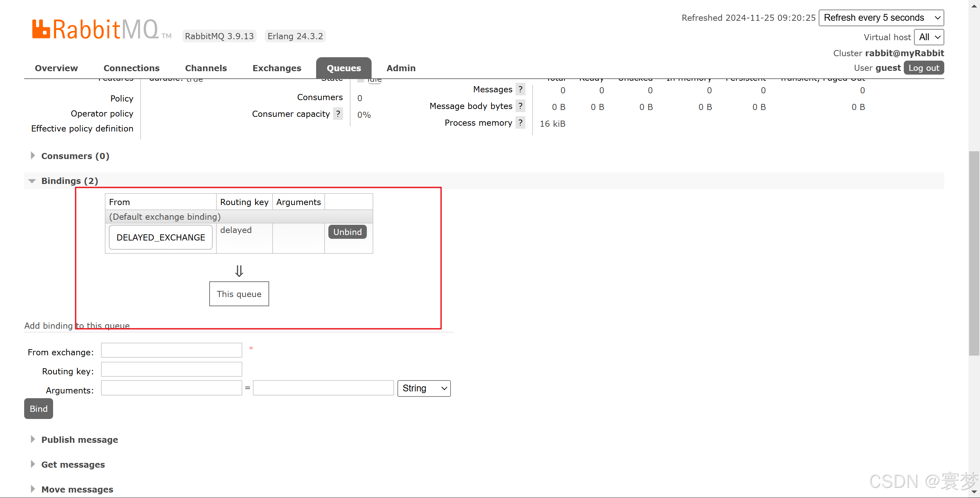The height and width of the screenshot is (498, 980).
Task: Open help for Message body bytes
Action: click(x=520, y=106)
